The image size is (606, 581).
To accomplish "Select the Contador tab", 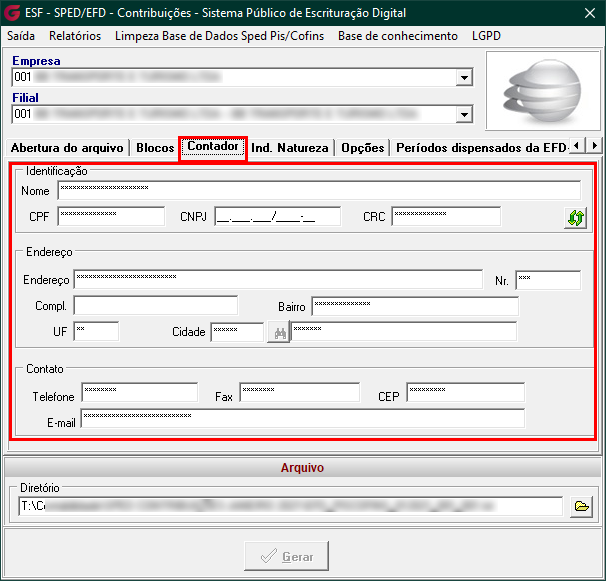I will tap(213, 147).
